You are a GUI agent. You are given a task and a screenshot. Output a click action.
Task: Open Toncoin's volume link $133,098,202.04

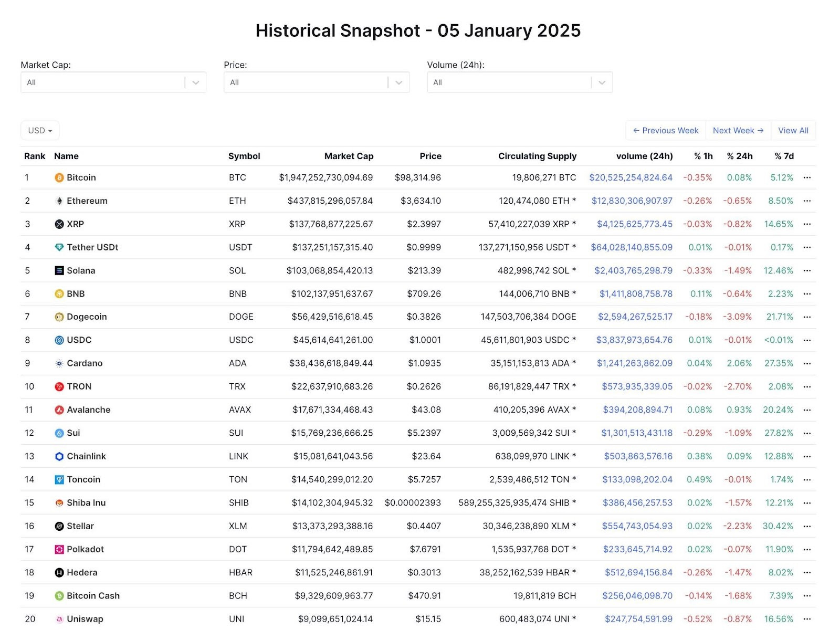[637, 480]
